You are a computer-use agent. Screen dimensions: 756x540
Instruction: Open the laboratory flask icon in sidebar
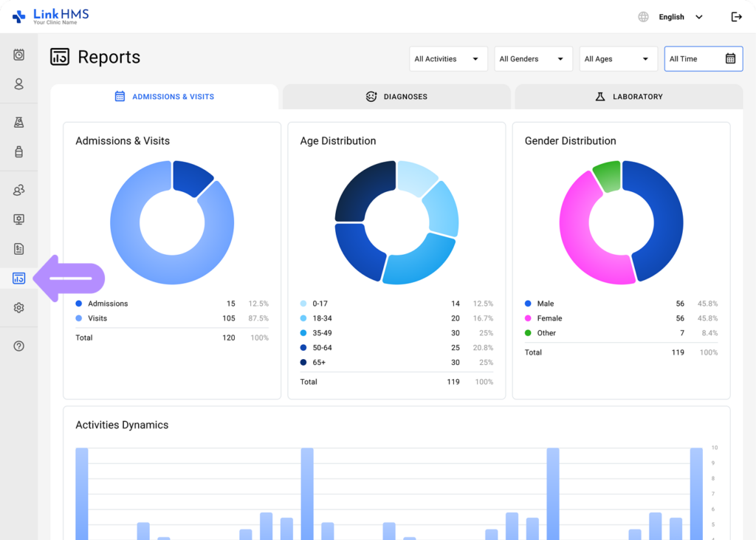click(18, 121)
